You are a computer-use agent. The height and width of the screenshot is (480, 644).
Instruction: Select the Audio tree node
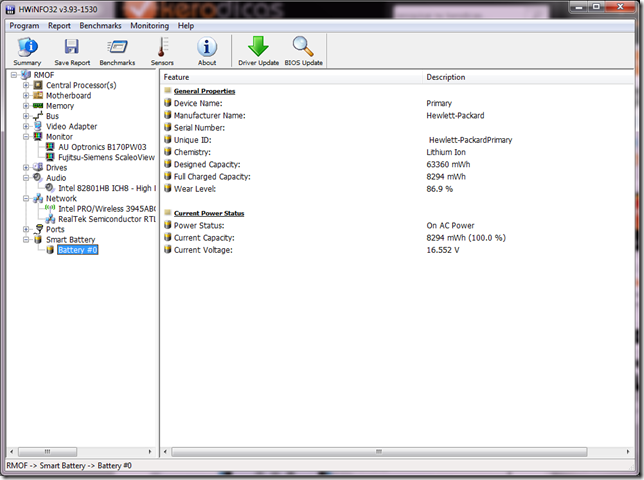coord(56,178)
